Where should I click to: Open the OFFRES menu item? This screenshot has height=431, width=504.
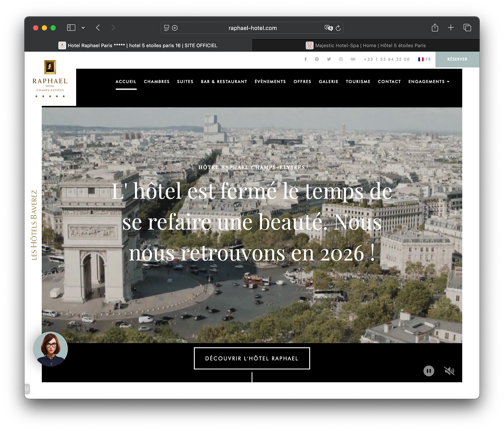(302, 82)
